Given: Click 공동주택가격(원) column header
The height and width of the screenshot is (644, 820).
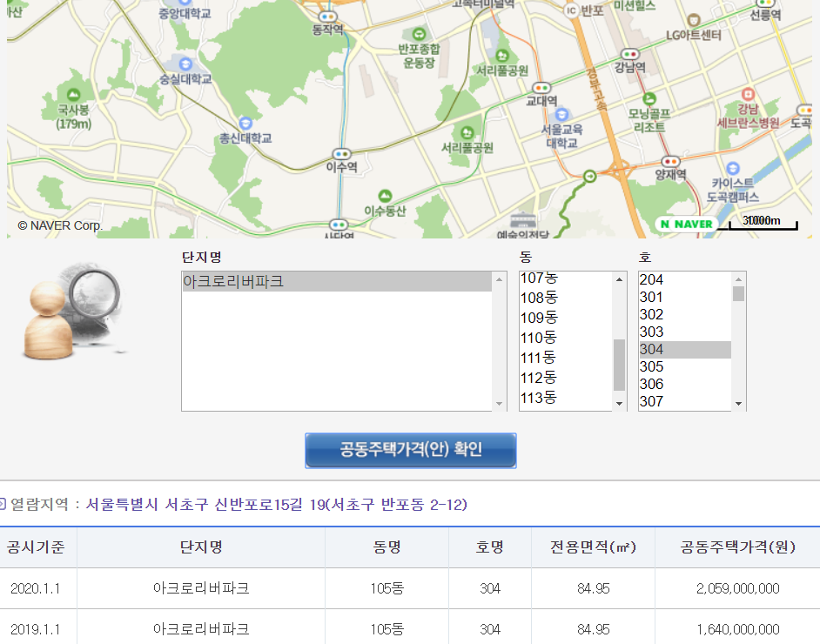Looking at the screenshot, I should point(737,547).
